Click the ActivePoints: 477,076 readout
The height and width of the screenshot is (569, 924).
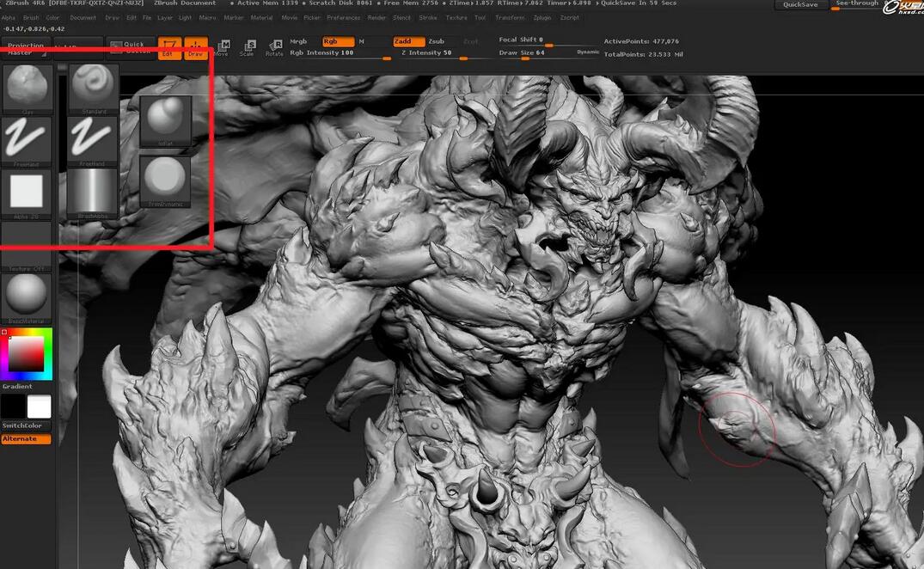641,41
